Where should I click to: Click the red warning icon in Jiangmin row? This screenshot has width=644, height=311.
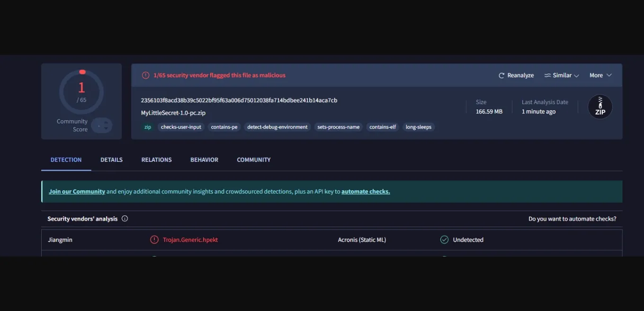pos(154,240)
